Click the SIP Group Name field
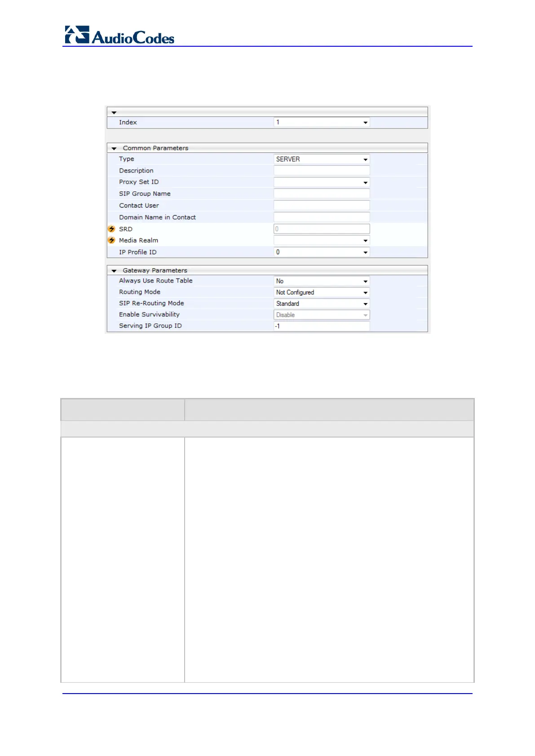The height and width of the screenshot is (756, 535). click(322, 194)
